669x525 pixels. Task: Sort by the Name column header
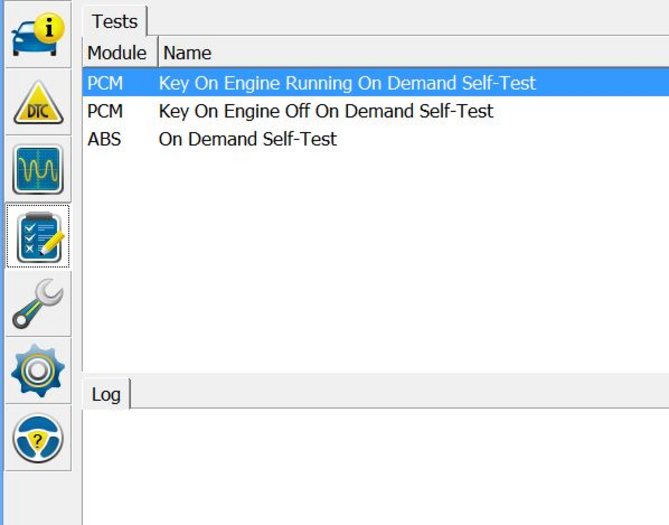188,53
